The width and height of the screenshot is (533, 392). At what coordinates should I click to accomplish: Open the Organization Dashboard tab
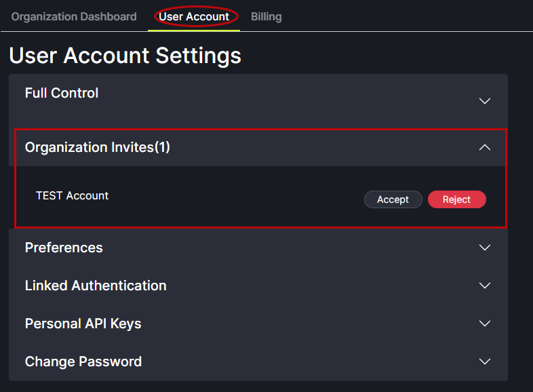pyautogui.click(x=74, y=16)
